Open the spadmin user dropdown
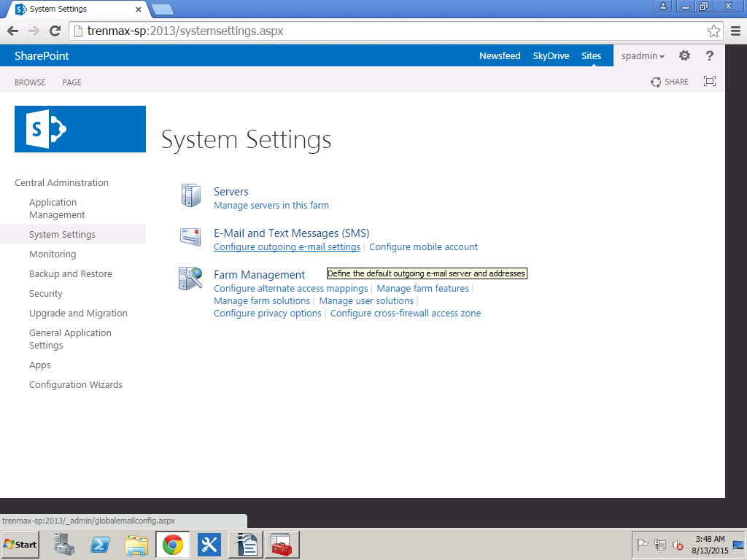This screenshot has width=747, height=560. coord(643,55)
